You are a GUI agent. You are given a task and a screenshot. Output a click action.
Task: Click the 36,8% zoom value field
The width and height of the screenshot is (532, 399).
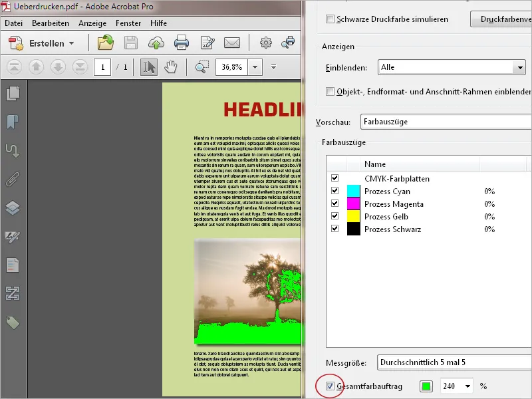tap(231, 67)
